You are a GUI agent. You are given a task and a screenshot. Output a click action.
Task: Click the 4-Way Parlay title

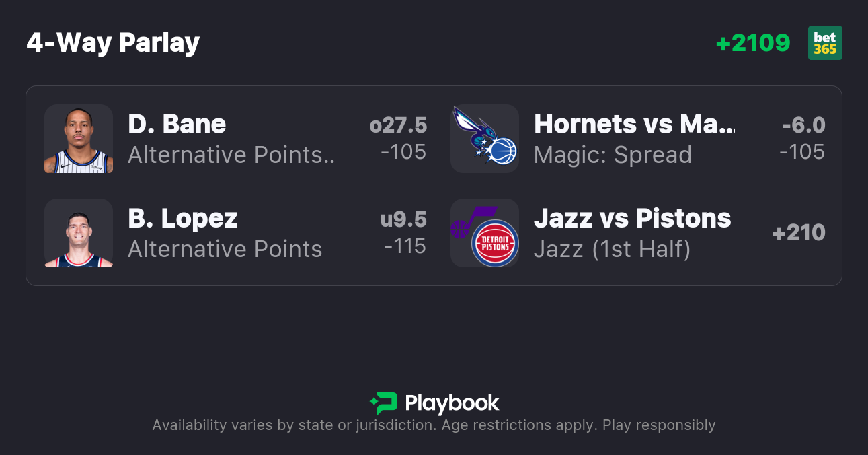pyautogui.click(x=113, y=43)
